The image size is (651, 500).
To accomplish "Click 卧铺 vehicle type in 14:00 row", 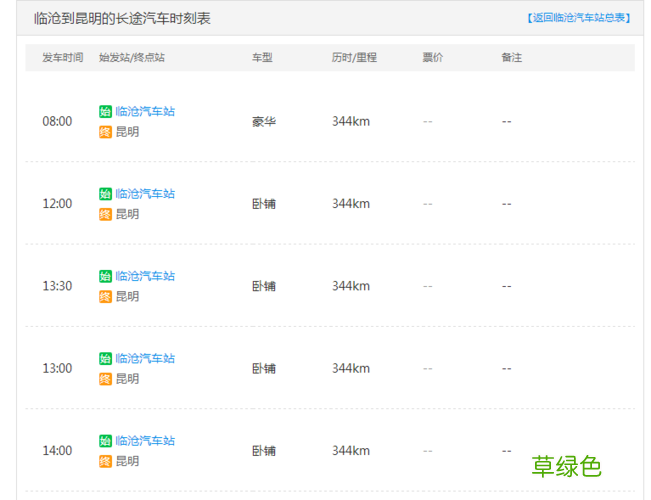I will [x=264, y=451].
